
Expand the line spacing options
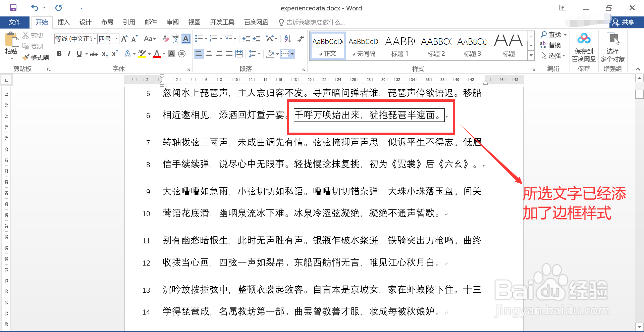click(x=259, y=54)
